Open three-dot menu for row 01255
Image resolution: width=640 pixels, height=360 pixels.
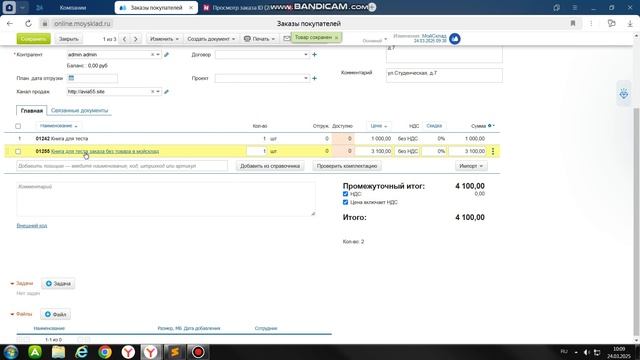493,151
